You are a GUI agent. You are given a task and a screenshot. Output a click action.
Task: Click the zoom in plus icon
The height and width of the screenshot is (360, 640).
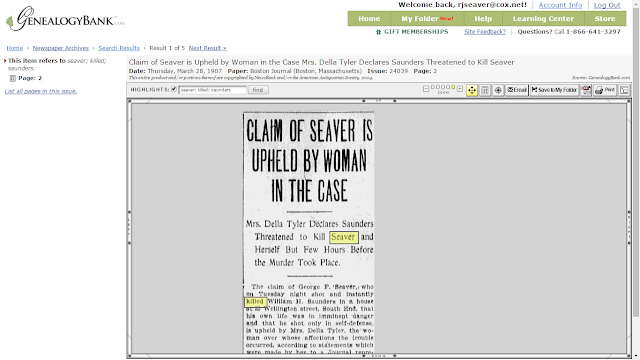tap(460, 89)
